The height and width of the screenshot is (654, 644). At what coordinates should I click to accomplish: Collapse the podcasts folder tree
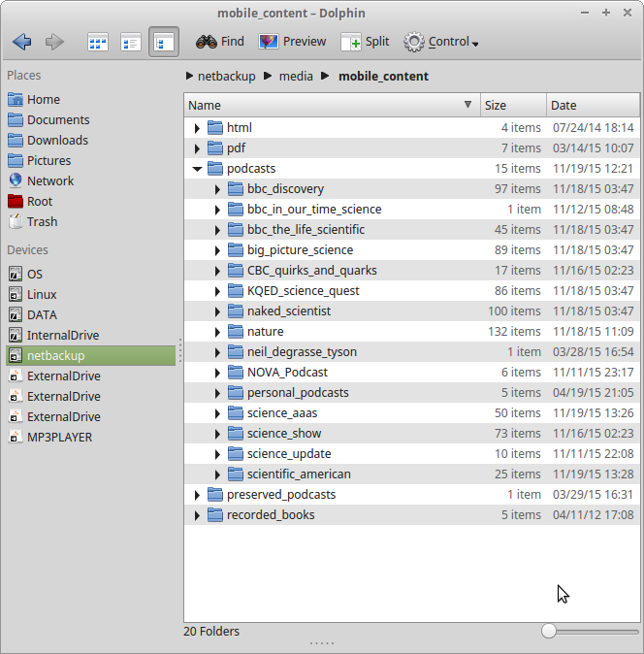[x=197, y=169]
